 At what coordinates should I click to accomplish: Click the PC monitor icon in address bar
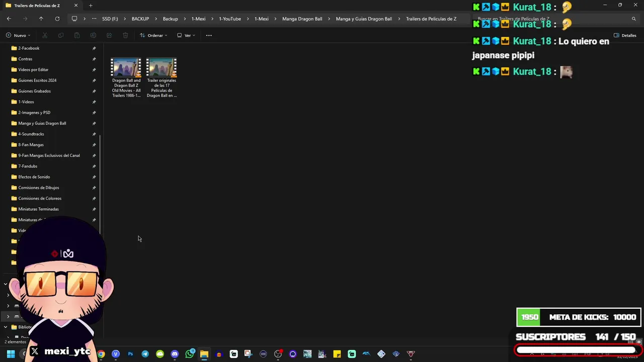point(74,19)
